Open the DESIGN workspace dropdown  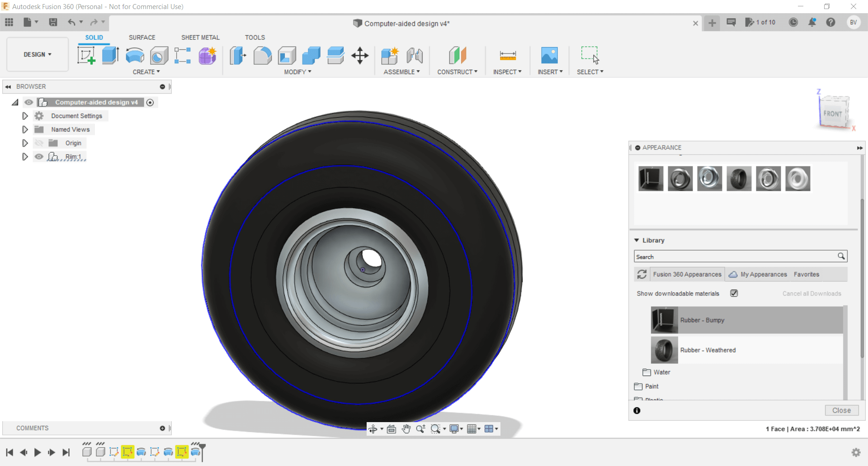tap(38, 54)
